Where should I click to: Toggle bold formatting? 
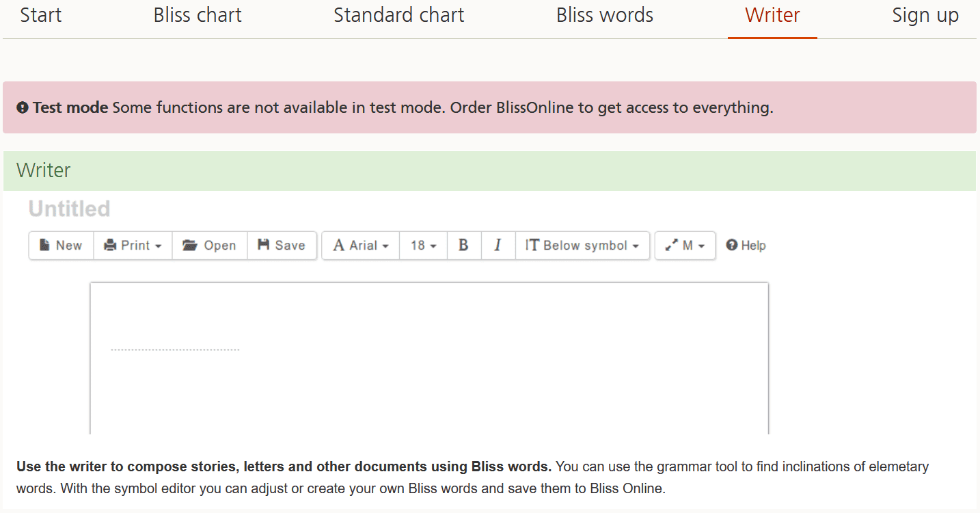[x=463, y=246]
